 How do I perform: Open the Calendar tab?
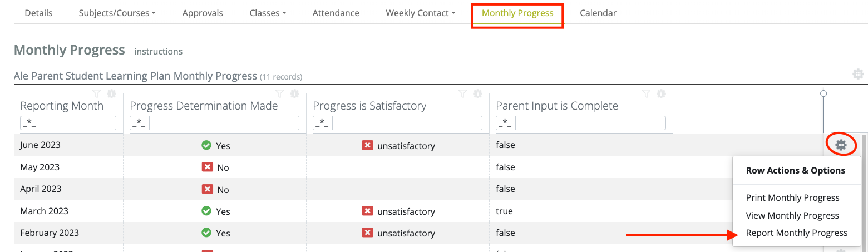[598, 13]
